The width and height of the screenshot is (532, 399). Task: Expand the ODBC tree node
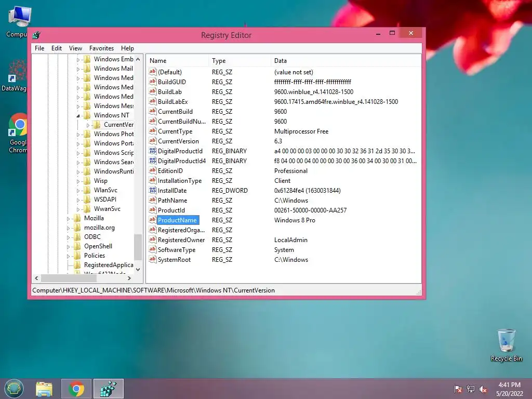[68, 237]
